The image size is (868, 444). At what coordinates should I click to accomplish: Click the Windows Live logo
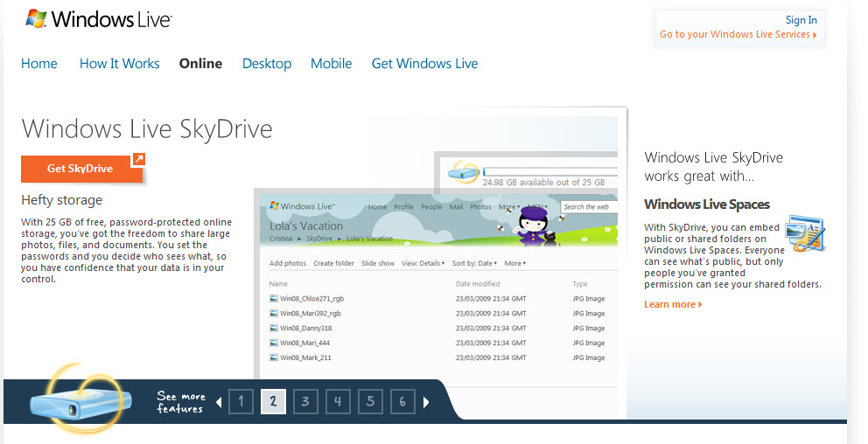click(x=98, y=19)
